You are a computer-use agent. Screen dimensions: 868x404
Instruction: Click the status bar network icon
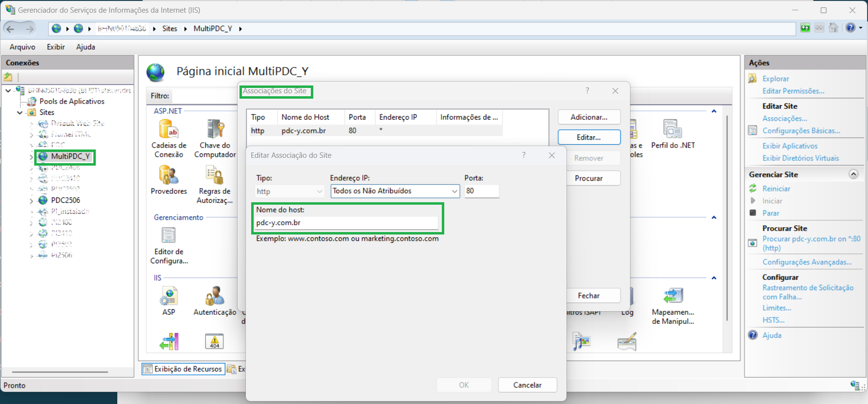click(855, 385)
